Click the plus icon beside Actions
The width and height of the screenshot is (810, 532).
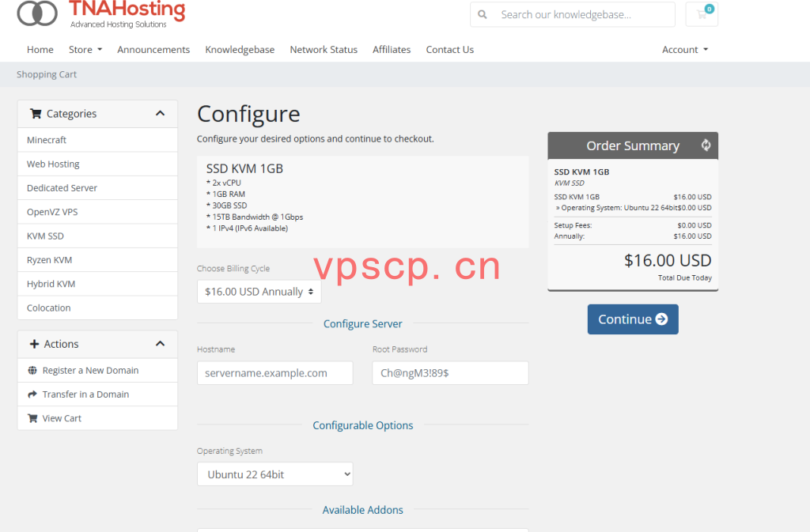click(35, 344)
